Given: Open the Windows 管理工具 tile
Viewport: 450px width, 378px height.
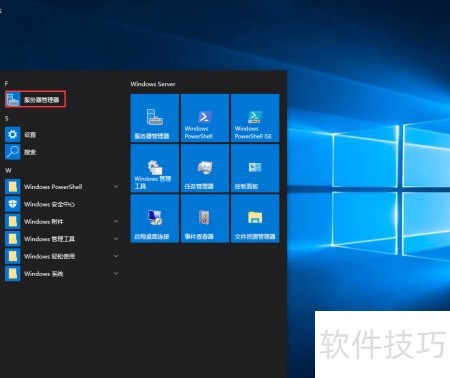Looking at the screenshot, I should [155, 168].
